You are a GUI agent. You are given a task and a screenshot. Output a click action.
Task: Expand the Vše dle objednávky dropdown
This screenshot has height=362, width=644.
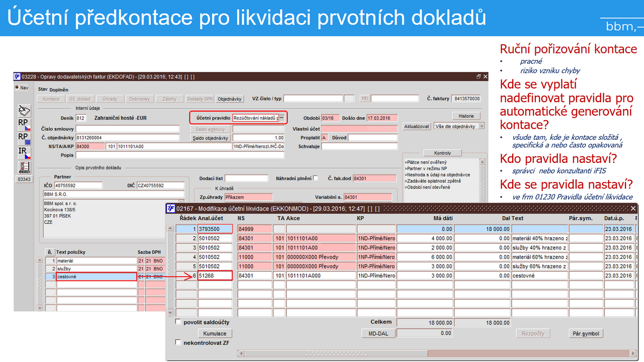tap(481, 126)
